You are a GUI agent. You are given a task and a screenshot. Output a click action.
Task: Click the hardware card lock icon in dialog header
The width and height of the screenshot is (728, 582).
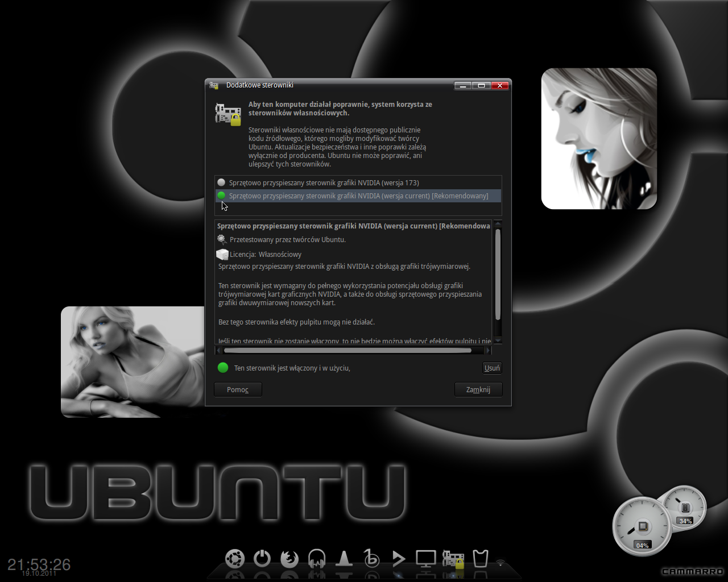(x=228, y=114)
